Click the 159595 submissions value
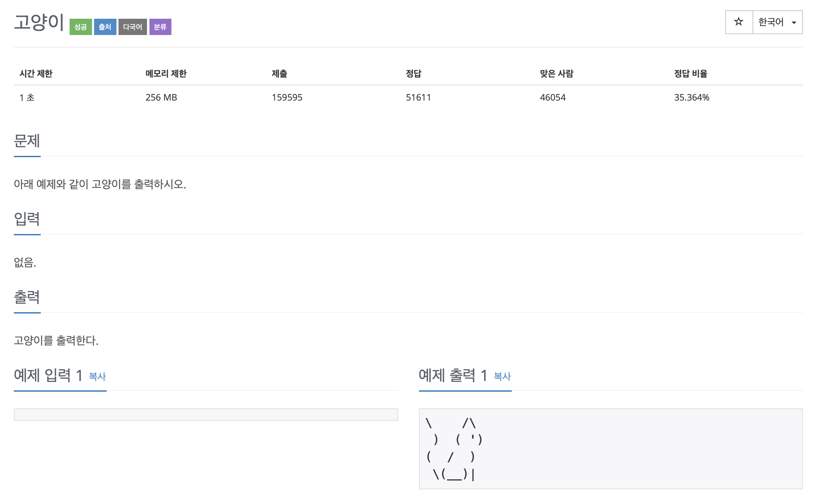The height and width of the screenshot is (504, 816). pyautogui.click(x=287, y=97)
